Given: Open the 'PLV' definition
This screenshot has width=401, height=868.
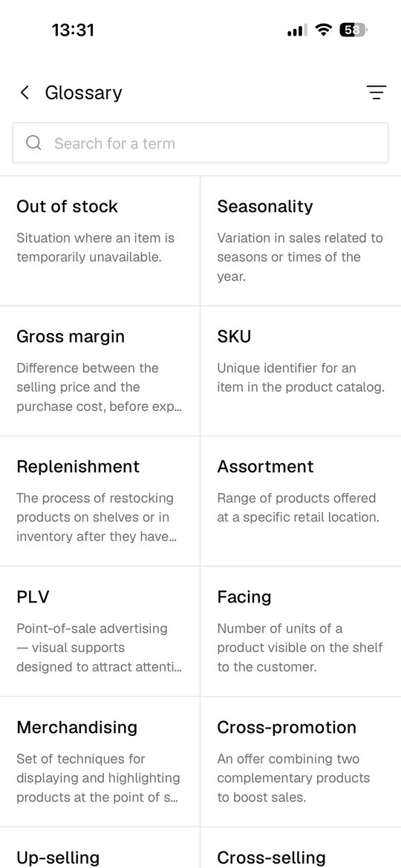Looking at the screenshot, I should click(100, 631).
